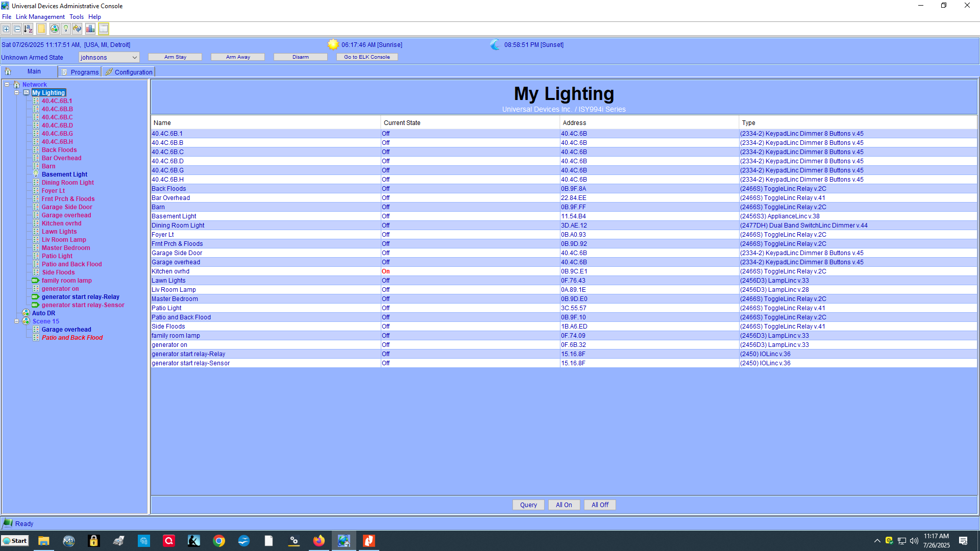Click the Sort A-Z toolbar icon
Image resolution: width=980 pixels, height=551 pixels.
click(x=28, y=29)
